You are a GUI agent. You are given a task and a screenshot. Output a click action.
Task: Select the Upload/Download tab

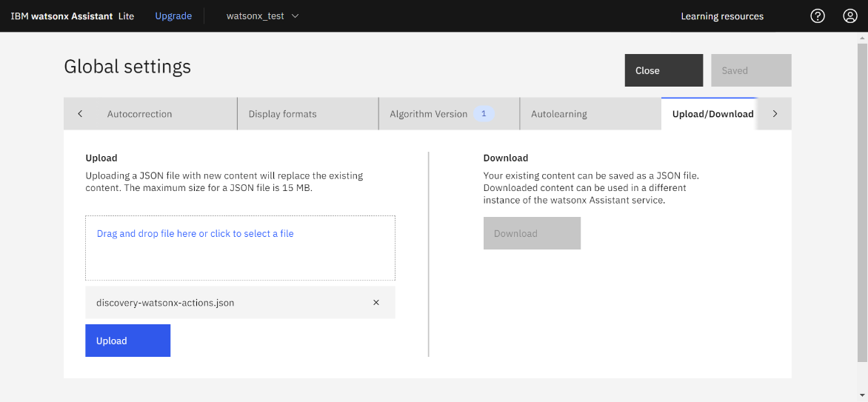tap(712, 114)
